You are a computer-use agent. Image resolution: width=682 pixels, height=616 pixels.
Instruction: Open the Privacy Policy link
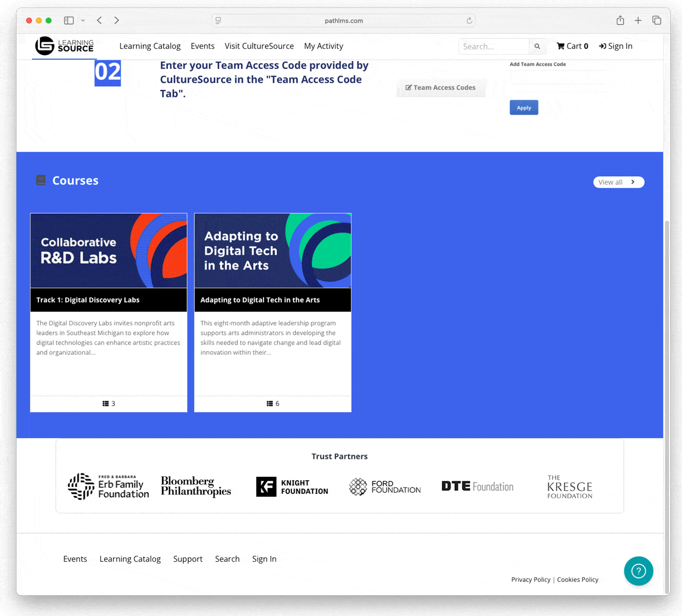(531, 580)
